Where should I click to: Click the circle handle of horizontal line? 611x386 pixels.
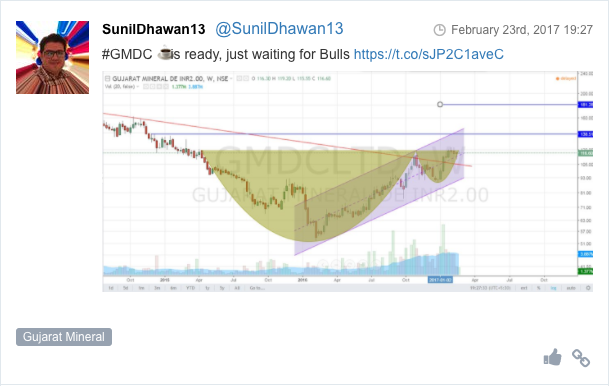pos(440,104)
